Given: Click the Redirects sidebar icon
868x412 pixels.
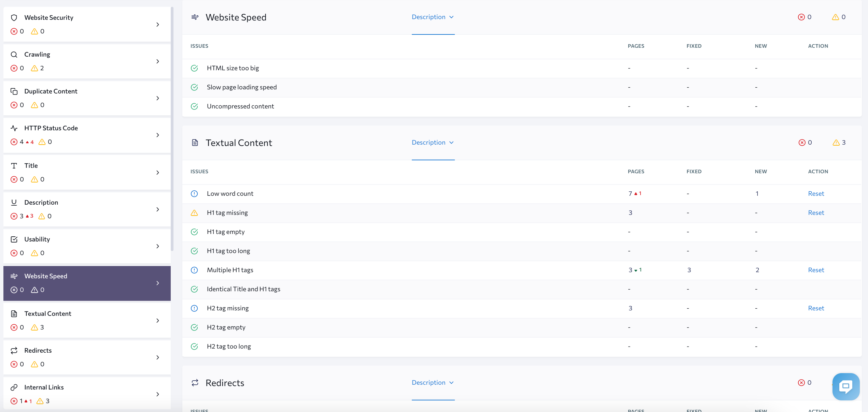Looking at the screenshot, I should click(15, 350).
